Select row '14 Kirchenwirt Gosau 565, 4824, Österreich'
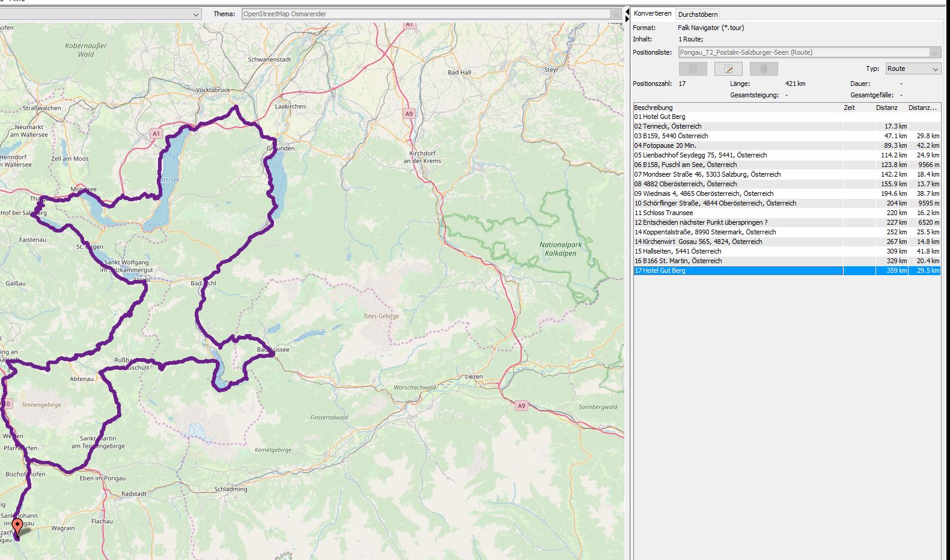Image resolution: width=950 pixels, height=560 pixels. pos(787,242)
